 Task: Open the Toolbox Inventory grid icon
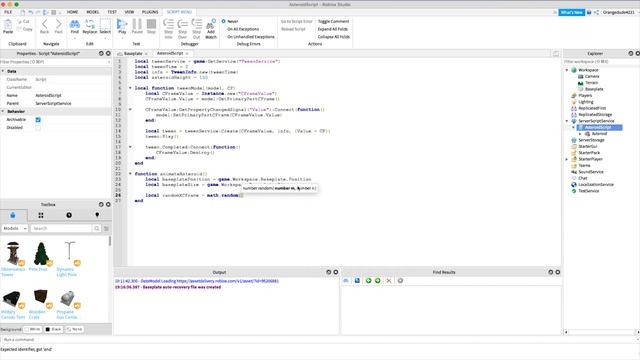coord(41,215)
